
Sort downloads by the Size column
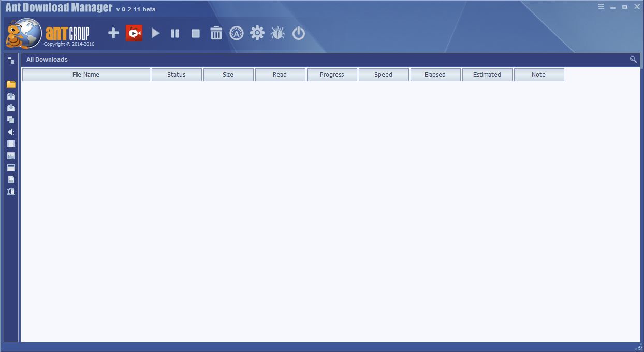pos(228,74)
